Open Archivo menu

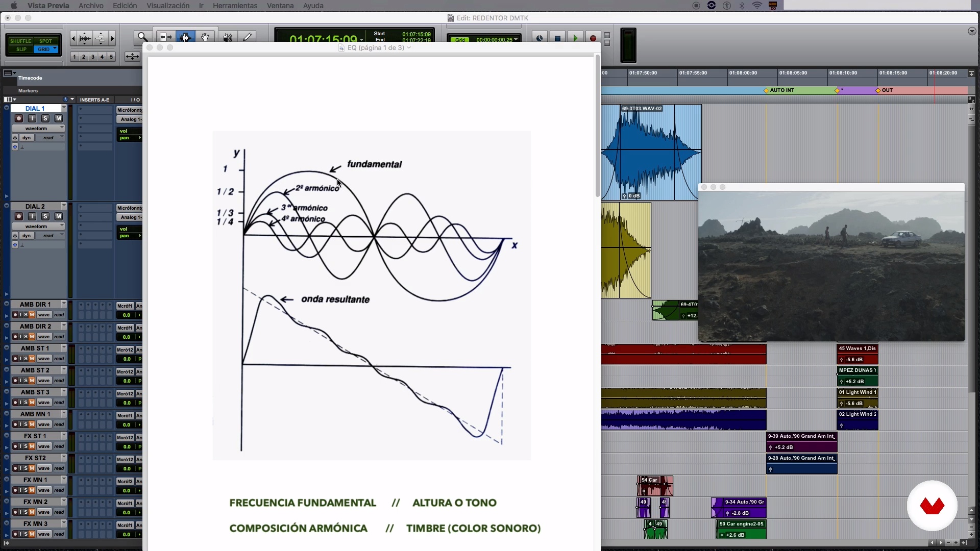[x=91, y=6]
